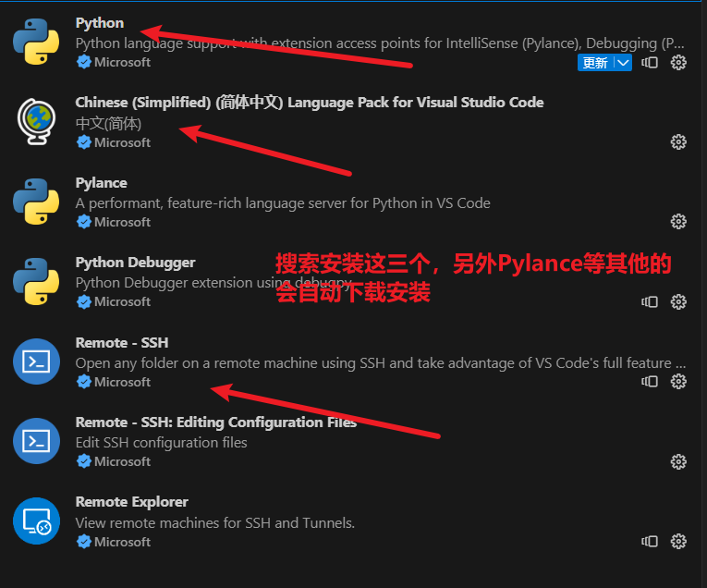Click the remote-sync icon on Remote Explorer row
Screen dimensions: 707x588
pos(650,541)
